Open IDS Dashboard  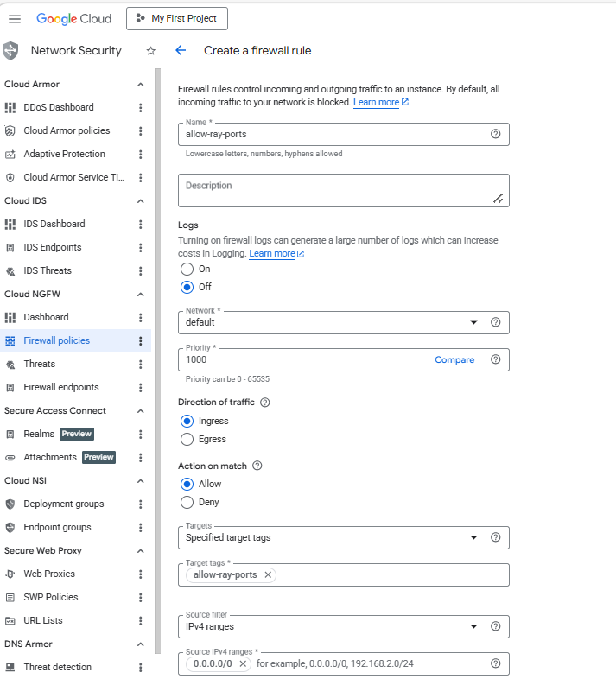point(54,224)
